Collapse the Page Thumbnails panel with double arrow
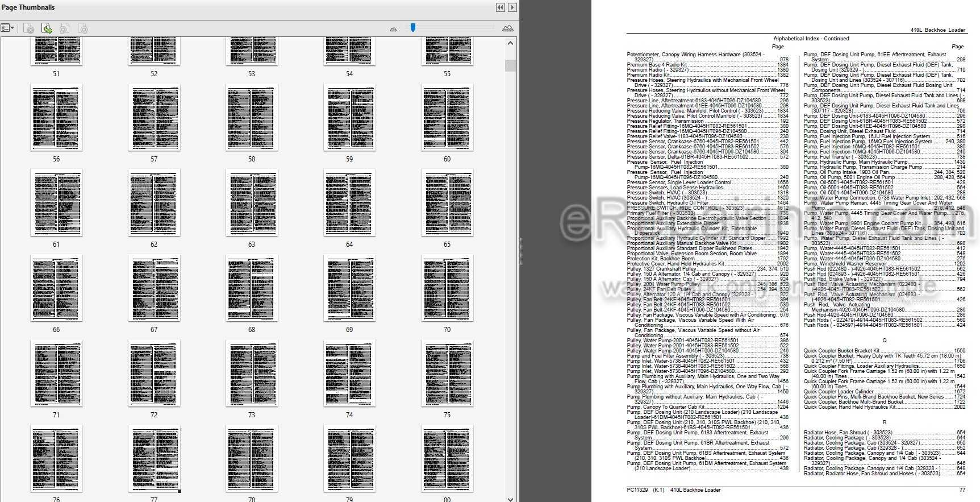Viewport: 980px width, 502px height. pyautogui.click(x=501, y=7)
